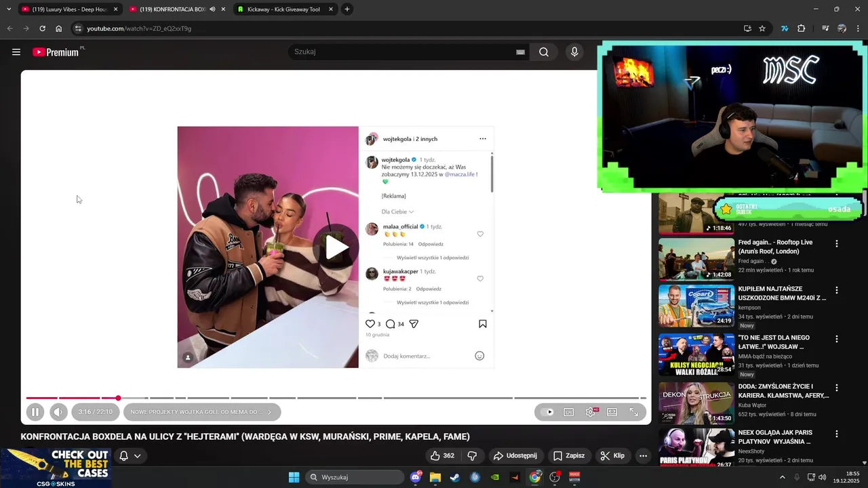The width and height of the screenshot is (868, 488).
Task: Click the Wyszukaj taskbar search box
Action: coord(356,477)
